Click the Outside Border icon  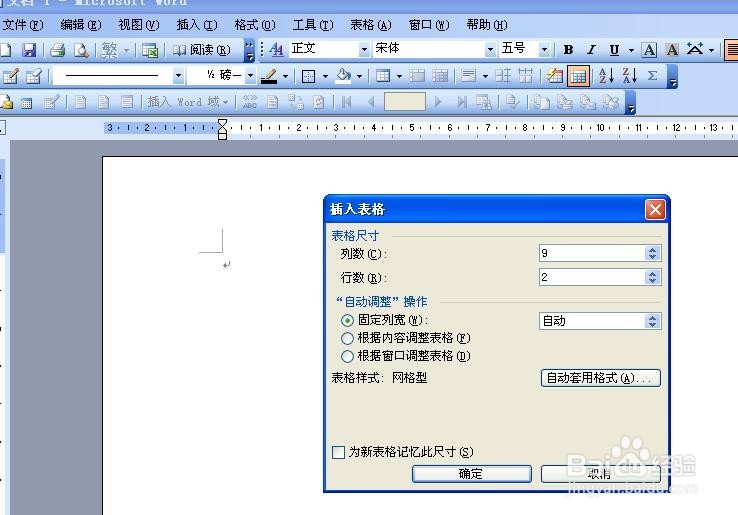308,76
